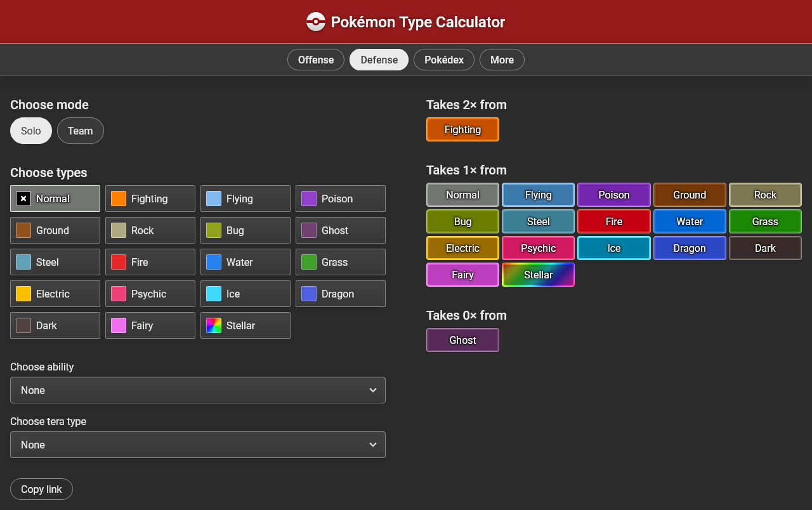Click Flying badge under Takes 1× from
This screenshot has width=812, height=510.
pyautogui.click(x=538, y=195)
